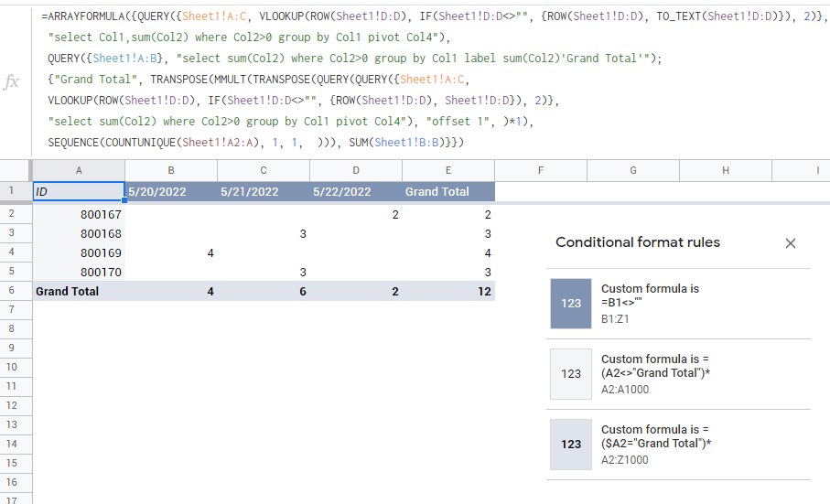Select column F header
The image size is (830, 504).
pyautogui.click(x=541, y=170)
